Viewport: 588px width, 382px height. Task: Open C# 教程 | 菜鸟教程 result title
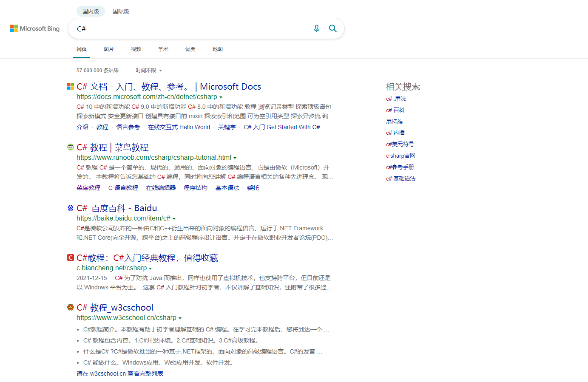113,147
